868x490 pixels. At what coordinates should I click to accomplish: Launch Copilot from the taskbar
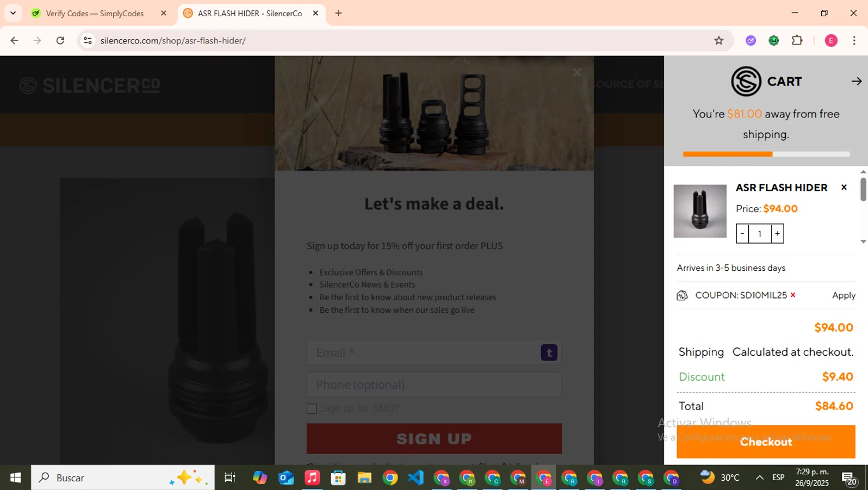(260, 478)
